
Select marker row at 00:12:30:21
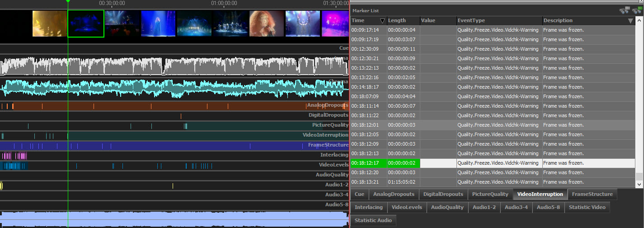coord(493,58)
